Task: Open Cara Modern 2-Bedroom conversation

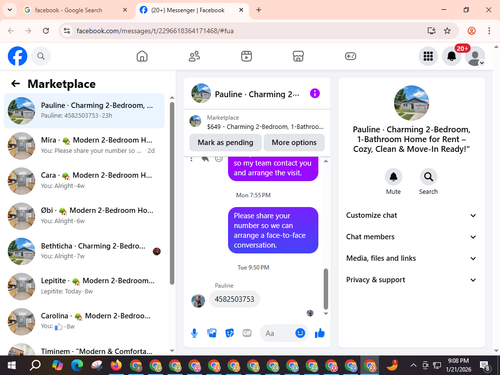Action: tap(84, 181)
